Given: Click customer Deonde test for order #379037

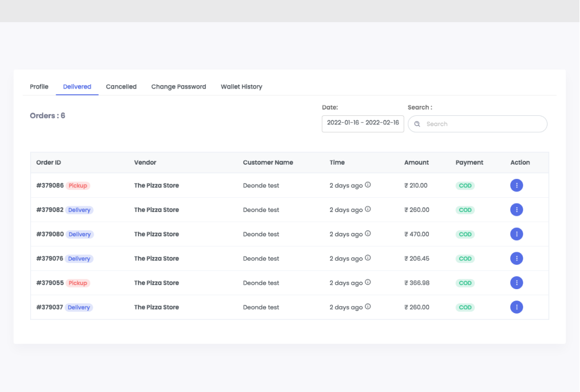Looking at the screenshot, I should point(261,307).
